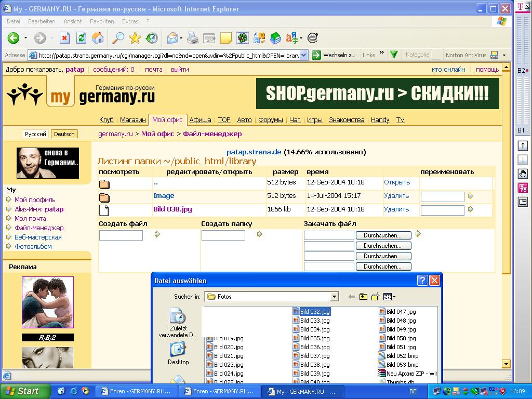Open the address bar dropdown

[x=303, y=55]
